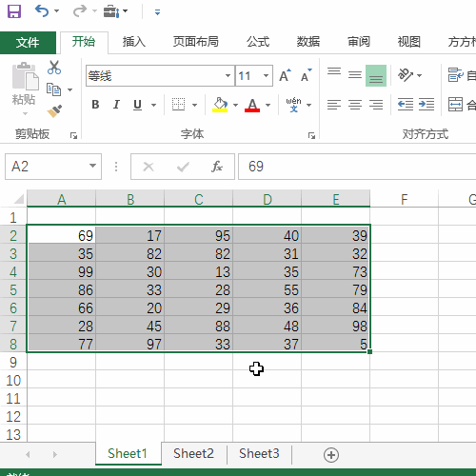Open Insert Function fx dialog
This screenshot has width=476, height=476.
point(217,167)
